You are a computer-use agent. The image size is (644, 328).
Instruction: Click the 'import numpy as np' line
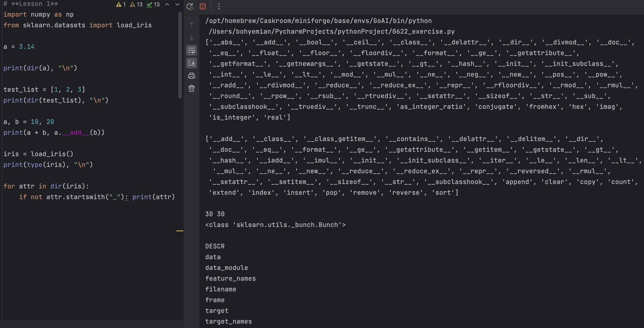tap(39, 14)
